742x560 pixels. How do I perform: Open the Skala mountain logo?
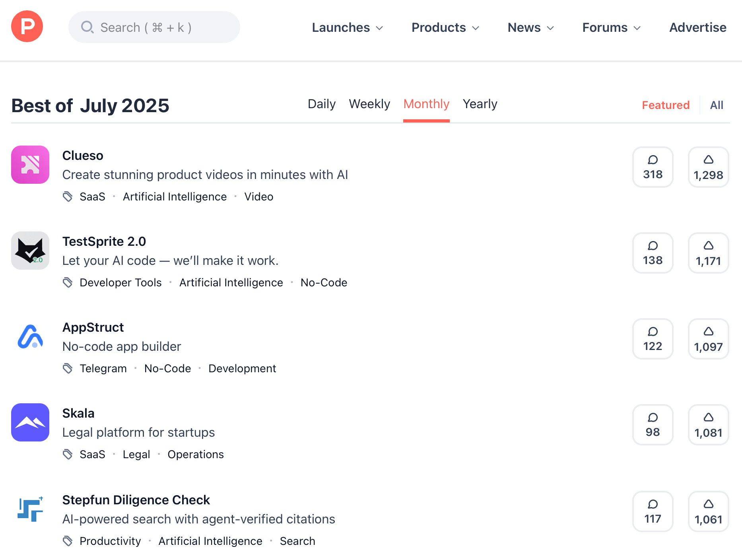(x=30, y=422)
